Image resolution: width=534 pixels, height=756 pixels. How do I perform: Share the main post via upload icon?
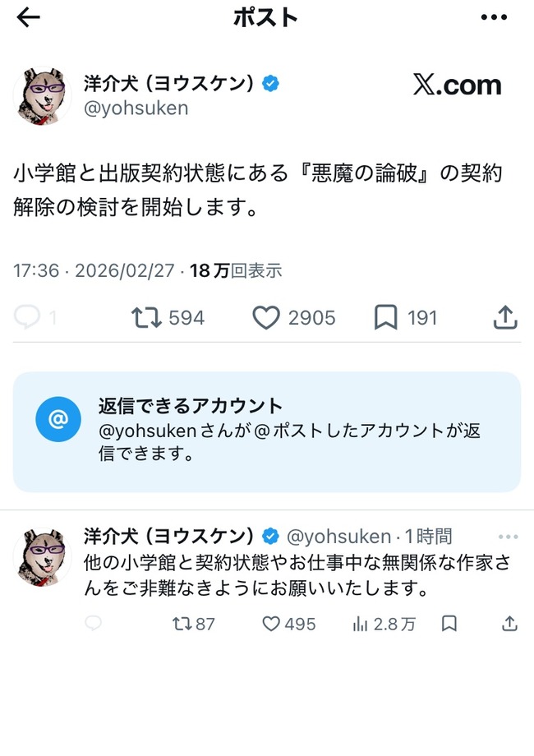coord(505,317)
